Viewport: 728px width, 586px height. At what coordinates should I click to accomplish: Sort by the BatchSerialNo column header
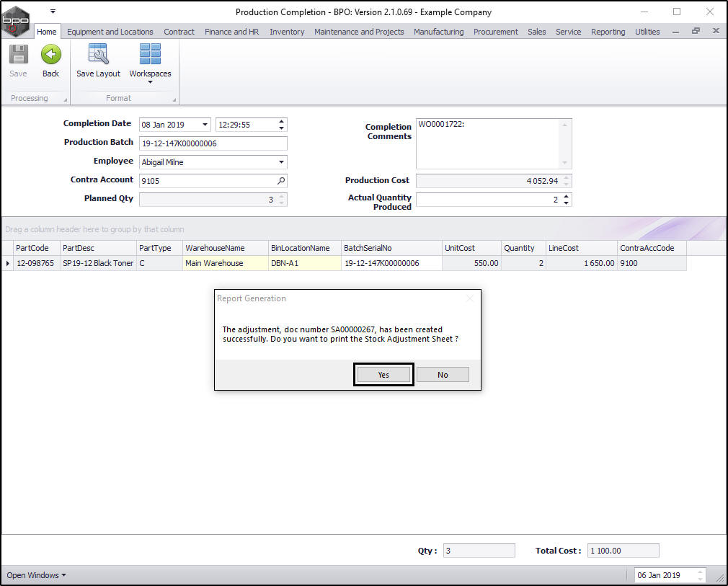(x=391, y=248)
